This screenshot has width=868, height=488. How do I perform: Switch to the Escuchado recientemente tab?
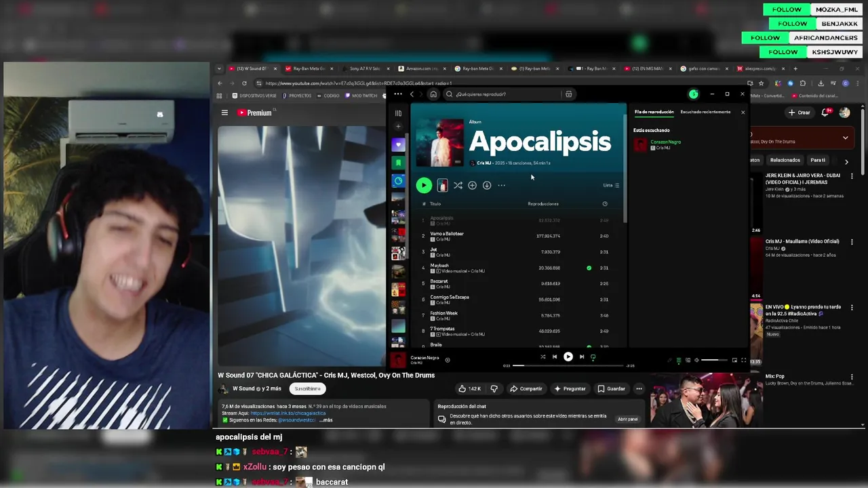(x=705, y=112)
